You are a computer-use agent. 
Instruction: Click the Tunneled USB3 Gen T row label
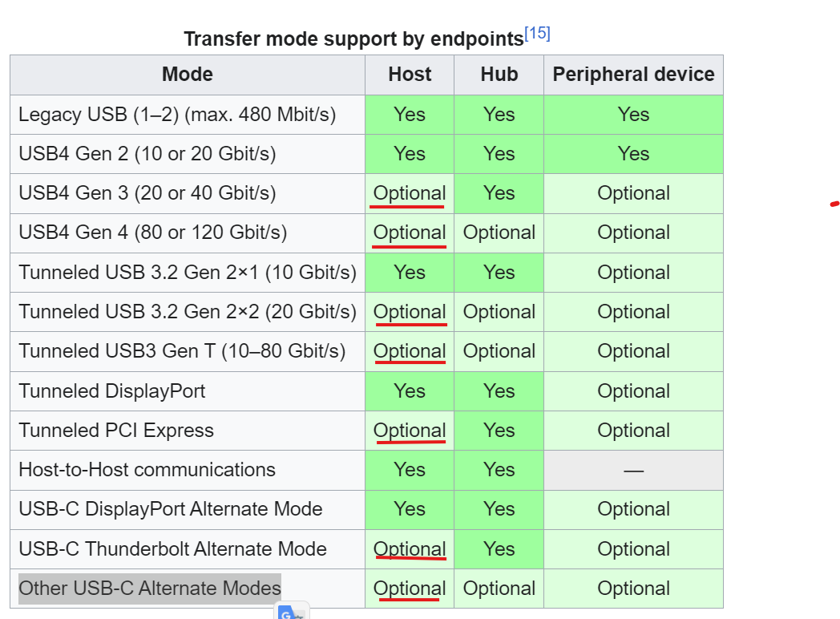[x=182, y=351]
